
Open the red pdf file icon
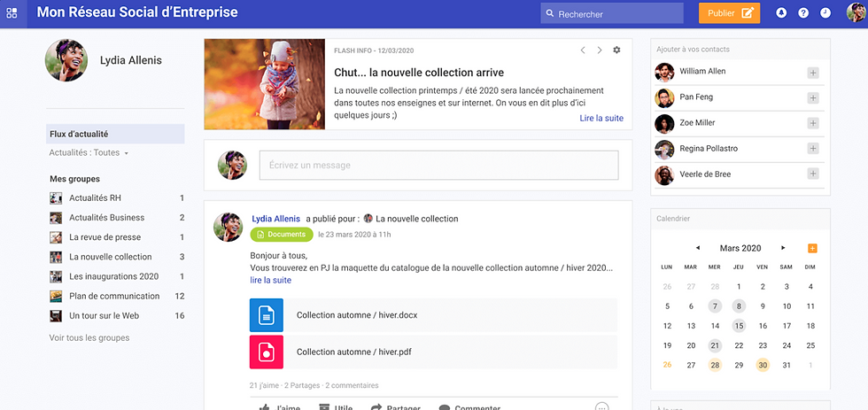tap(267, 352)
